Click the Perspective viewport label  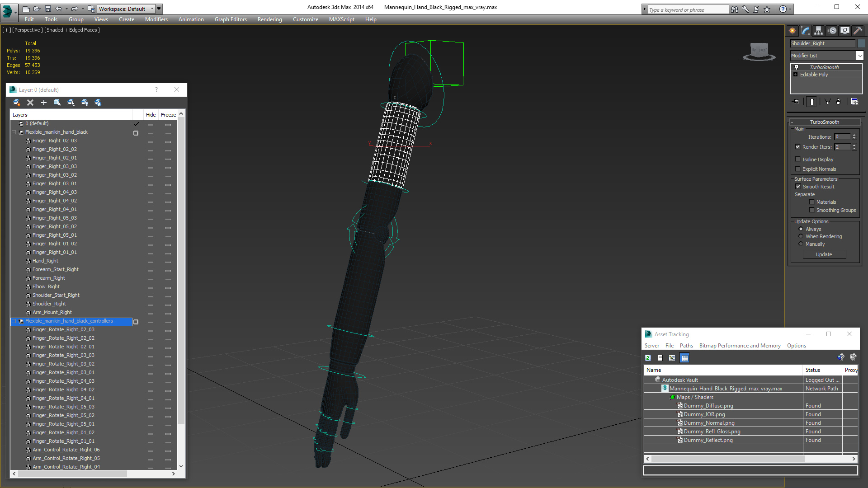pos(27,30)
